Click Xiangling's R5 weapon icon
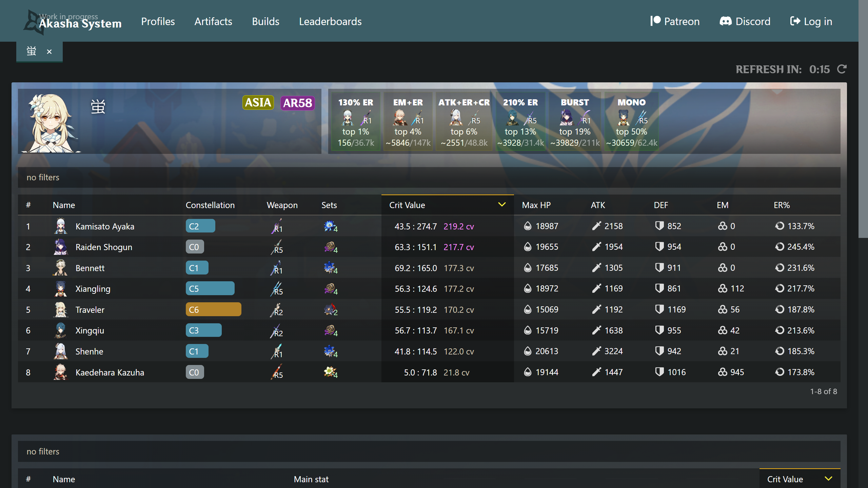The image size is (868, 488). [277, 289]
